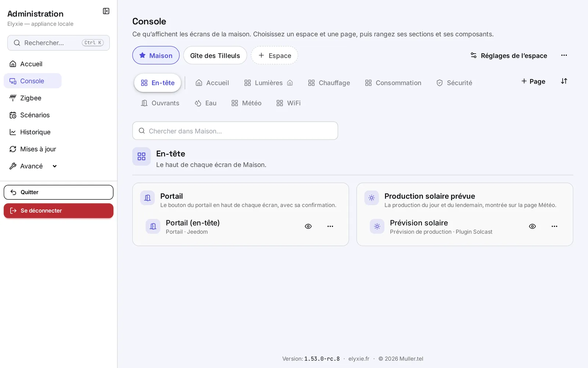Switch to the Chauffage page tab
Viewport: 588px width, 368px height.
(x=329, y=83)
